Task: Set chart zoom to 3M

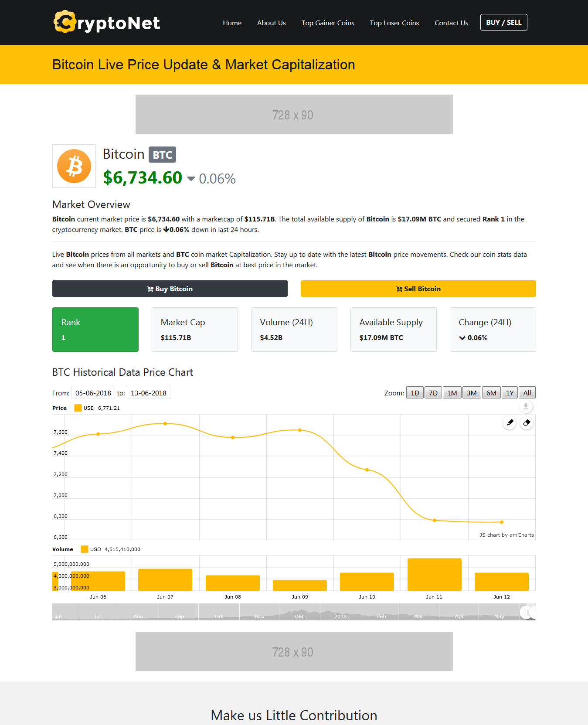Action: (472, 393)
